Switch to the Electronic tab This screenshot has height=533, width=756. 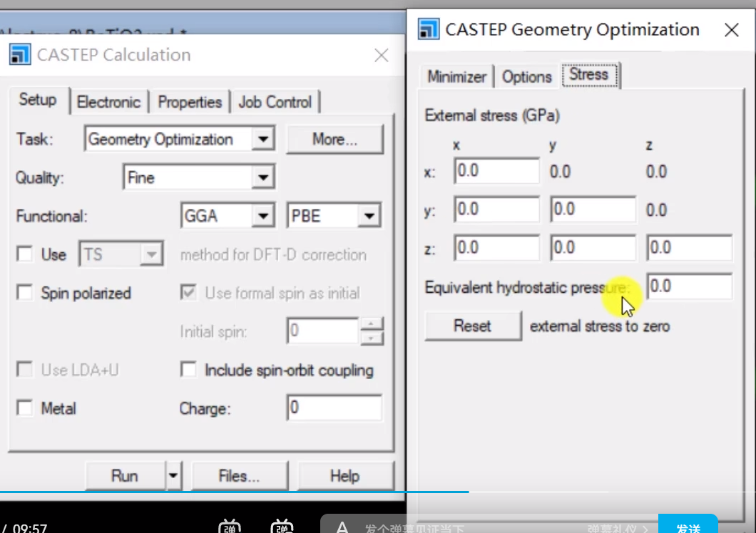(x=108, y=101)
